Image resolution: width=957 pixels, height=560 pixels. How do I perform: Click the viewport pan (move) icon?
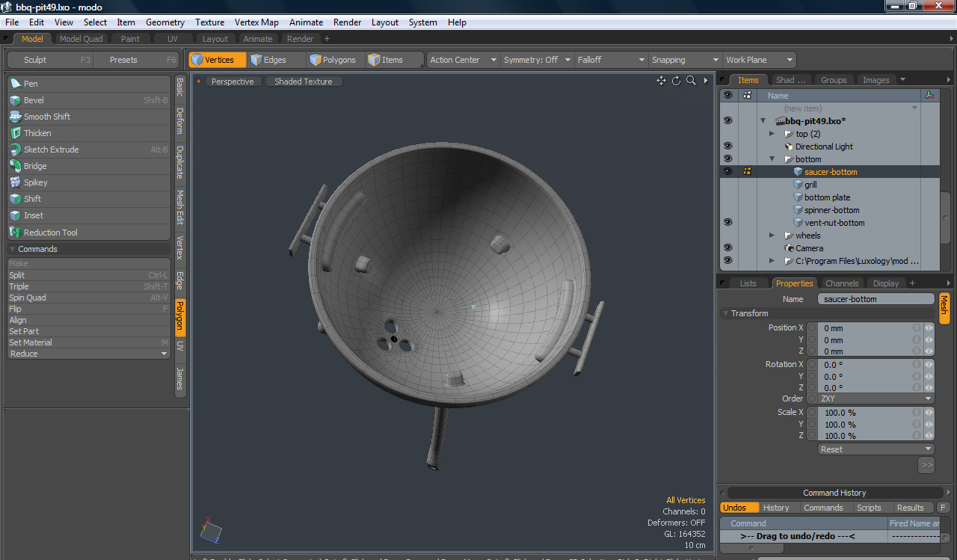click(x=661, y=81)
